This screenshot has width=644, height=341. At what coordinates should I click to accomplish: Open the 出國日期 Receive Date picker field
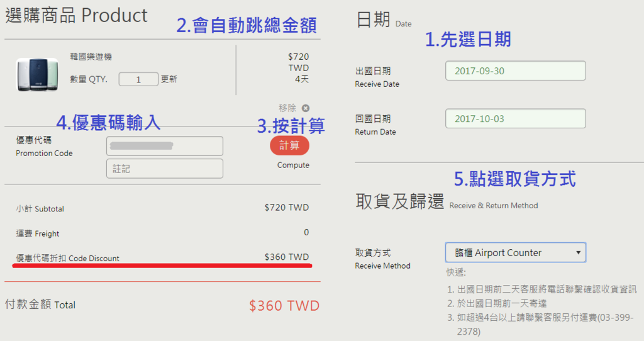(516, 70)
